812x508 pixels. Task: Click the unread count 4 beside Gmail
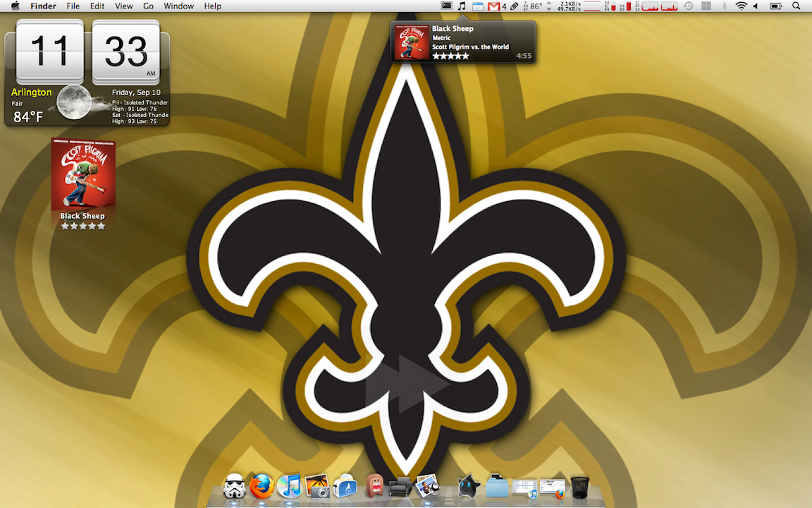coord(504,6)
